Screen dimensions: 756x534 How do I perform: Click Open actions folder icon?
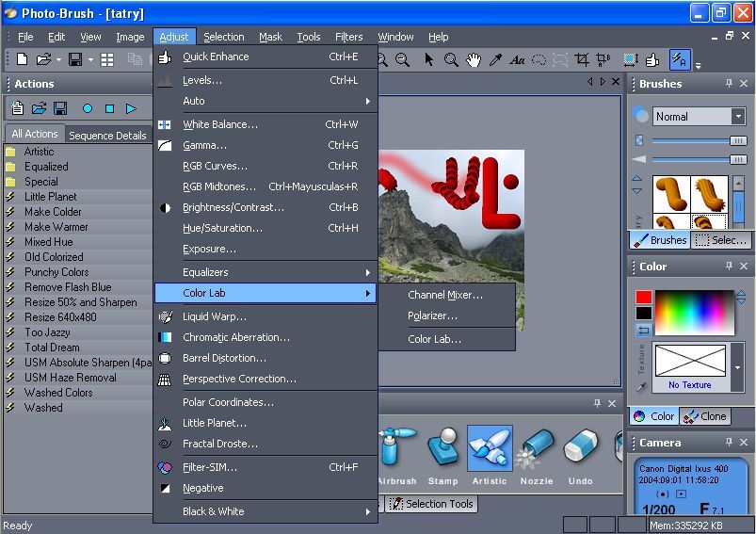[39, 108]
